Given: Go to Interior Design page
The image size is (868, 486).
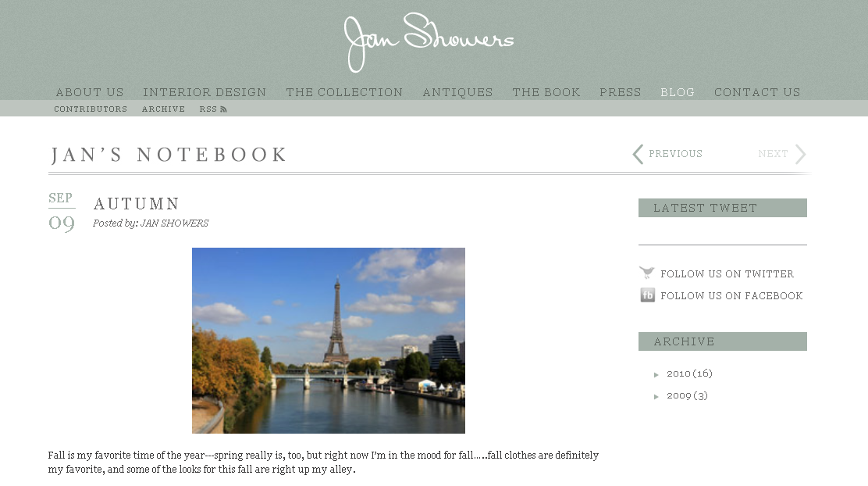Looking at the screenshot, I should click(x=205, y=92).
